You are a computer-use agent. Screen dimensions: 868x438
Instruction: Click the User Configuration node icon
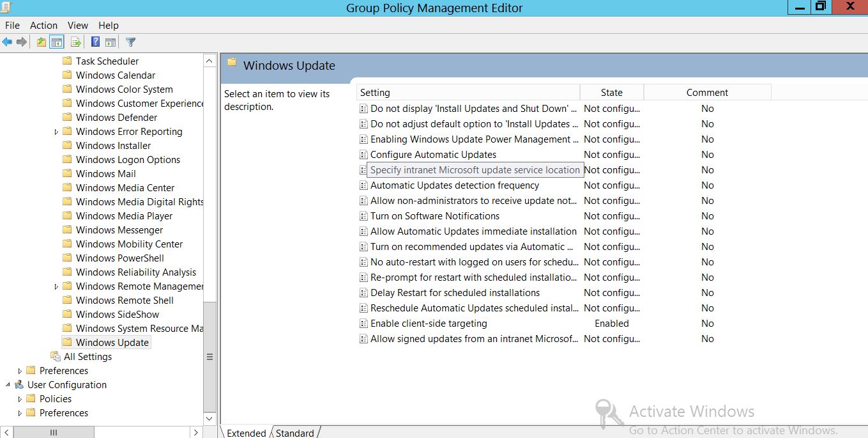[x=19, y=384]
